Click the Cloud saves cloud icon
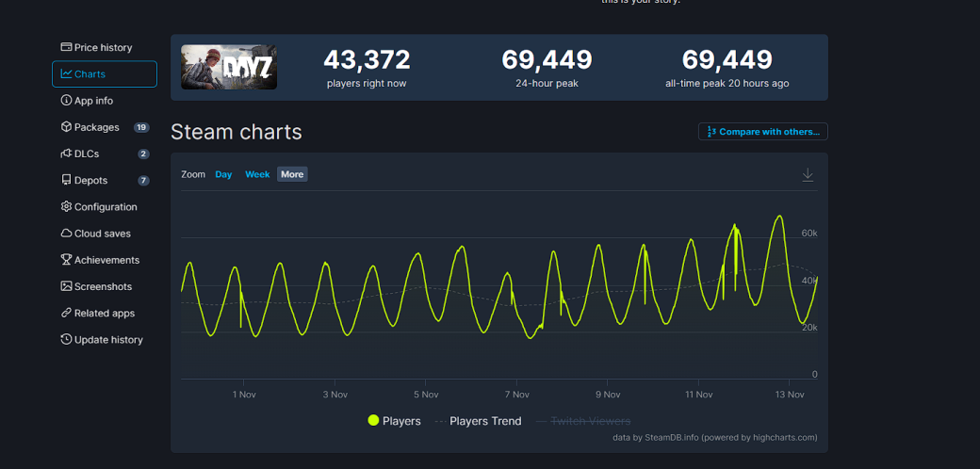The image size is (980, 469). pos(66,234)
